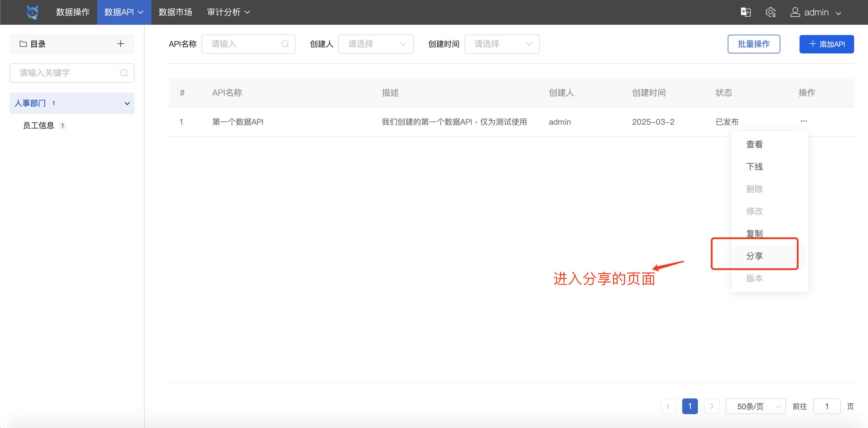Click the previous page arrow in pagination

tap(668, 406)
